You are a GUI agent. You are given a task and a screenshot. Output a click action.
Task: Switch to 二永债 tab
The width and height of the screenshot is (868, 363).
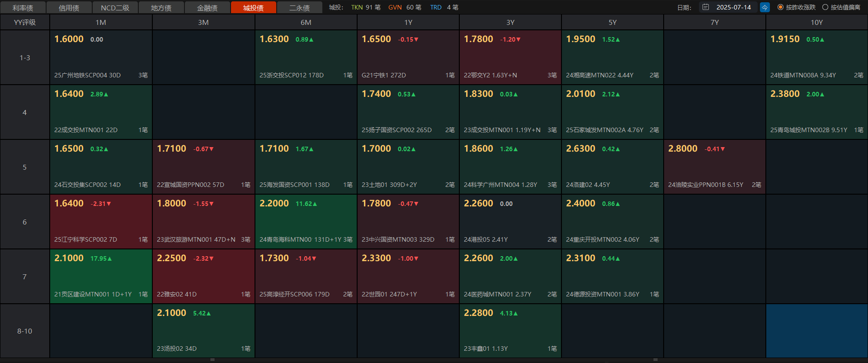click(x=300, y=8)
